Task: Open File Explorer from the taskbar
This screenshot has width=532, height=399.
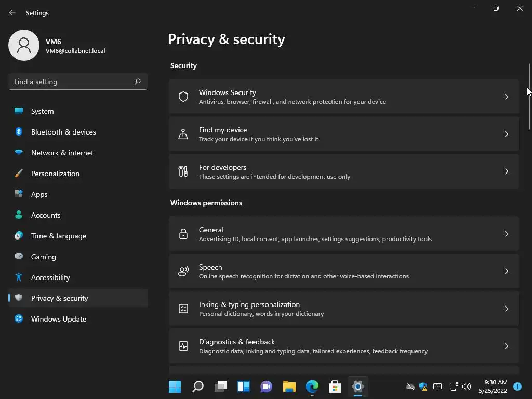Action: [x=289, y=387]
